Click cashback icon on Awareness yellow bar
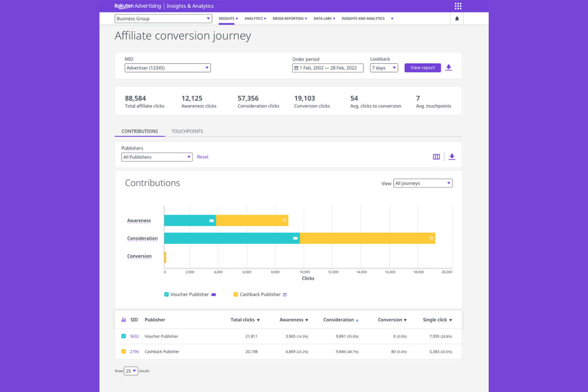 [x=284, y=220]
